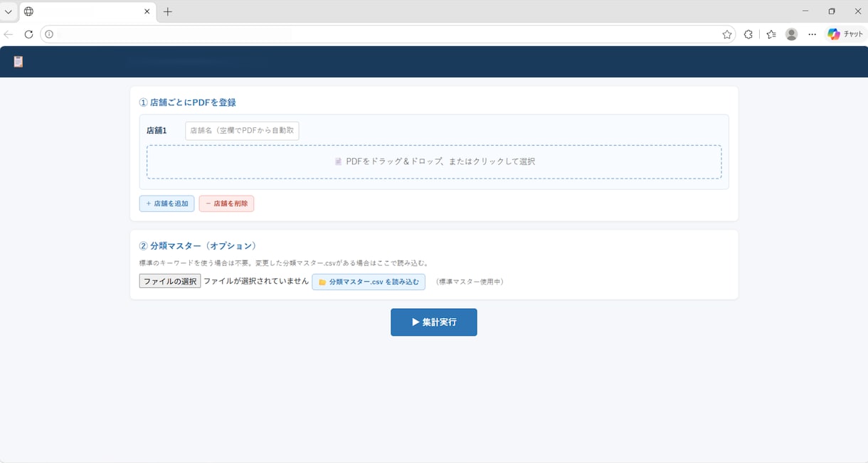Click the ▶ 集計実行 button

point(434,322)
